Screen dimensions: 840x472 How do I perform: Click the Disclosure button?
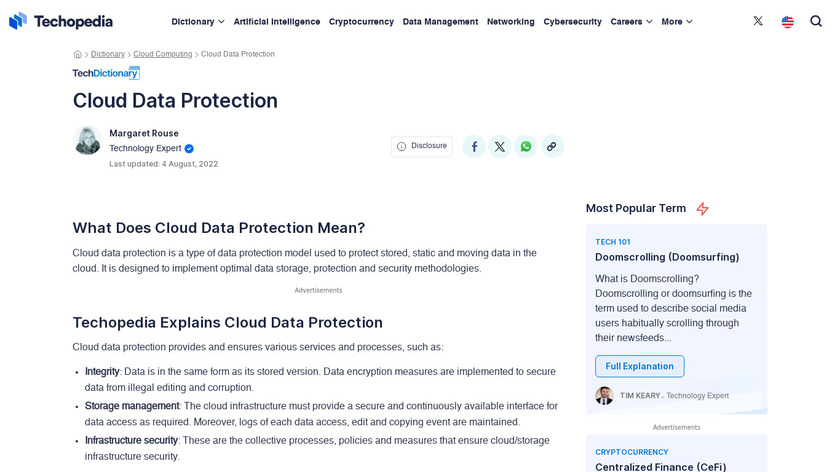coord(422,146)
